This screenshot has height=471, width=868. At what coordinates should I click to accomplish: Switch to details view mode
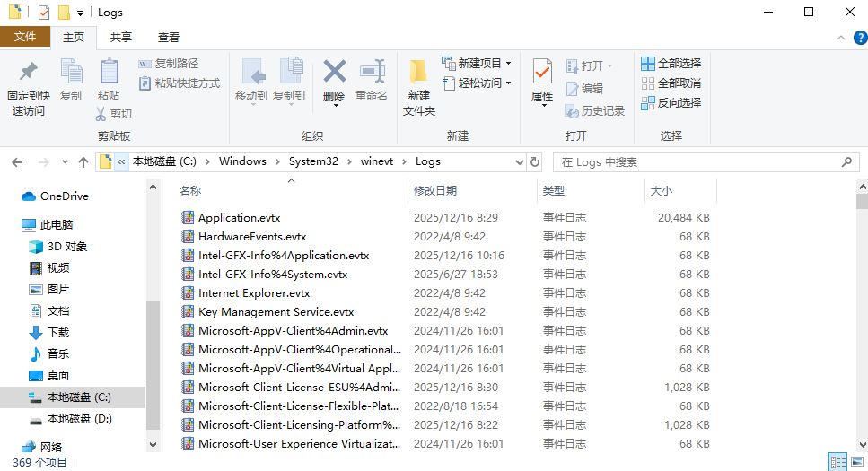click(837, 462)
